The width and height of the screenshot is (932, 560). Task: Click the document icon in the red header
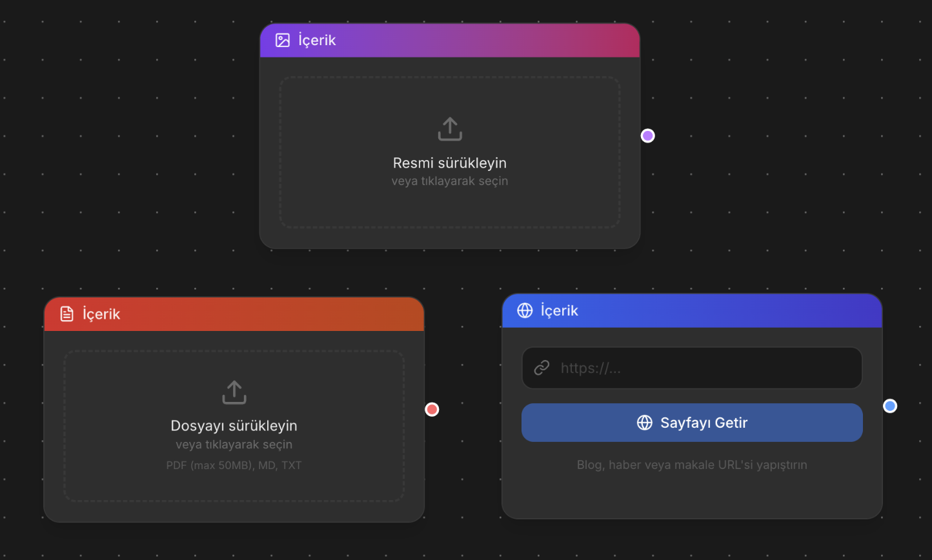click(x=67, y=314)
